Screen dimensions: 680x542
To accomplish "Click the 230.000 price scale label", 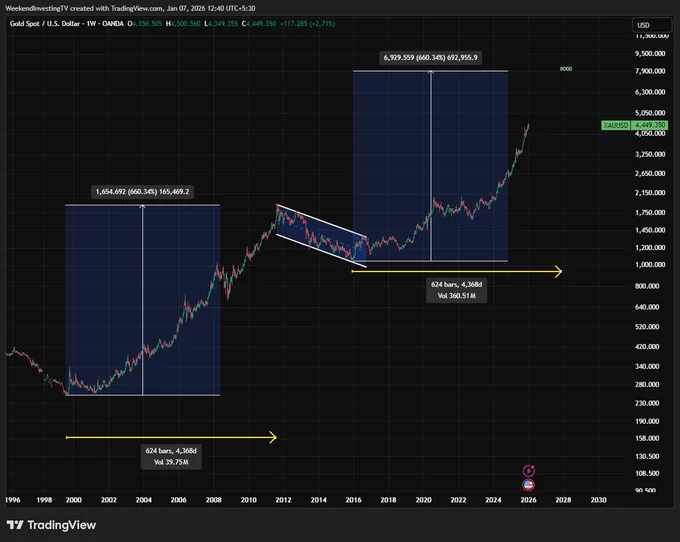I will coord(647,403).
